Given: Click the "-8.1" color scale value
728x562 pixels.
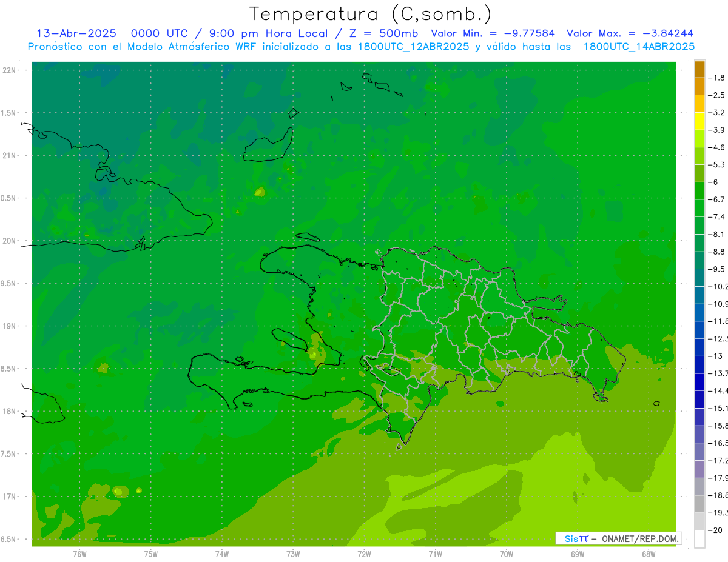Looking at the screenshot, I should [x=716, y=235].
